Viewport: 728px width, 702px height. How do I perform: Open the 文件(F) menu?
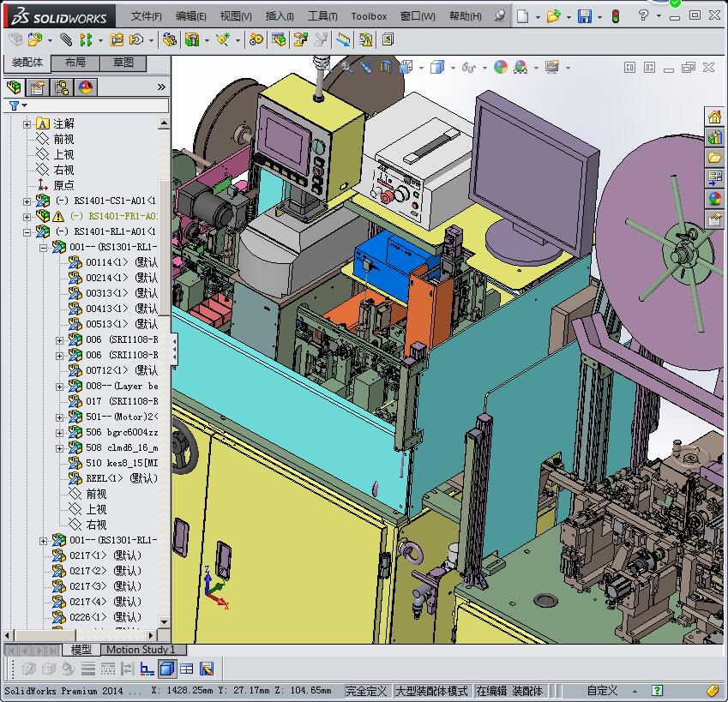147,16
